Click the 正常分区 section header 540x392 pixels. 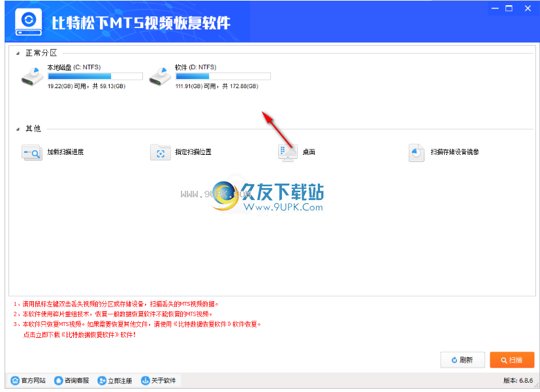[x=41, y=53]
